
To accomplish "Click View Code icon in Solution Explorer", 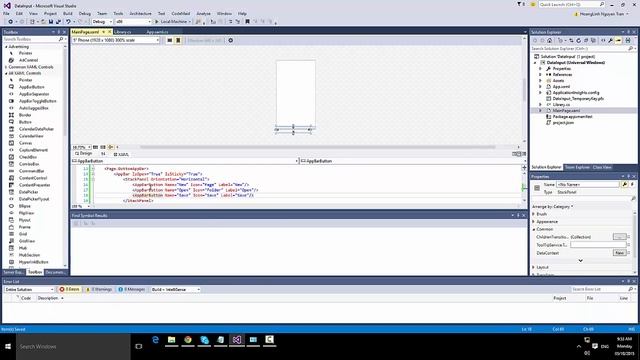I will coord(603,40).
